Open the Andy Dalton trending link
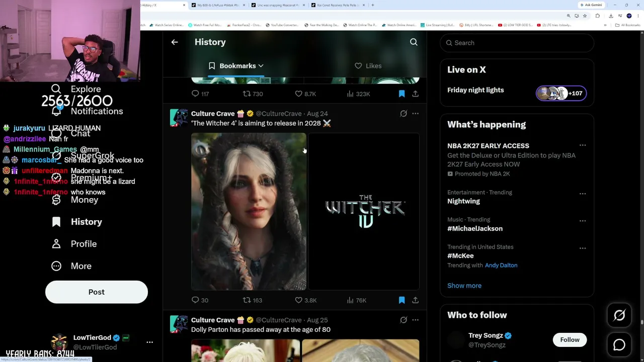 pos(501,265)
